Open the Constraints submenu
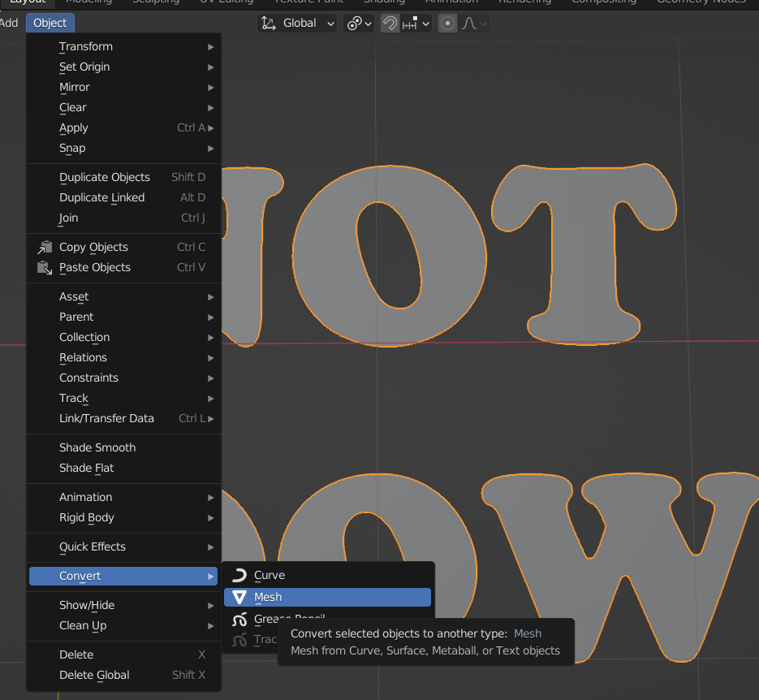 click(123, 378)
